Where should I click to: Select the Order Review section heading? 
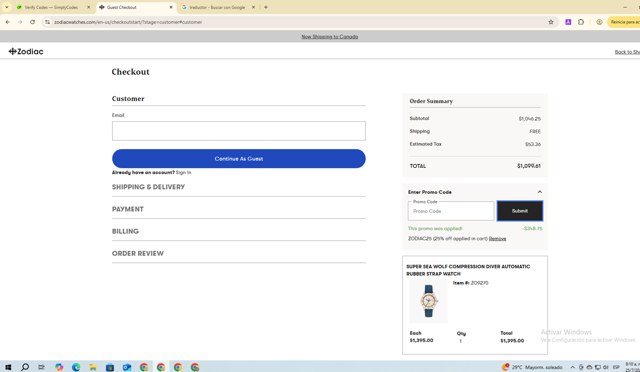[138, 253]
